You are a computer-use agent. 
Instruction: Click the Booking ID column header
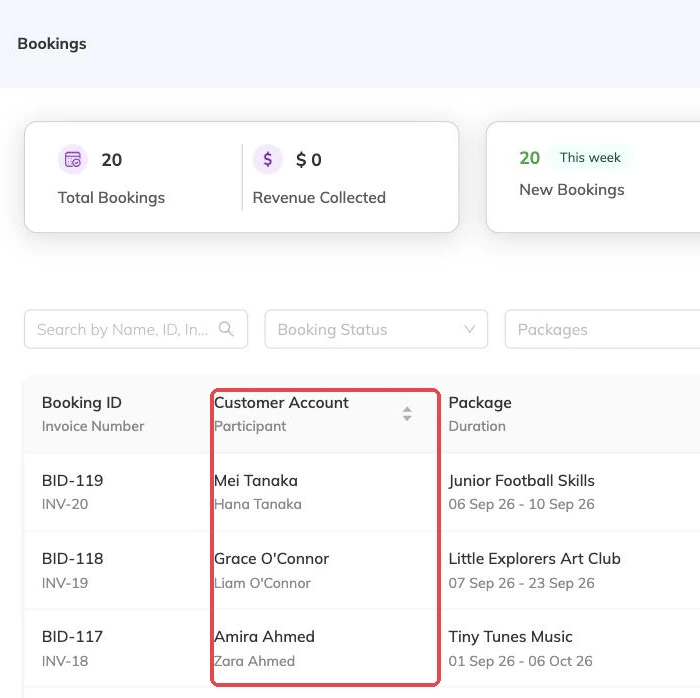pos(82,403)
